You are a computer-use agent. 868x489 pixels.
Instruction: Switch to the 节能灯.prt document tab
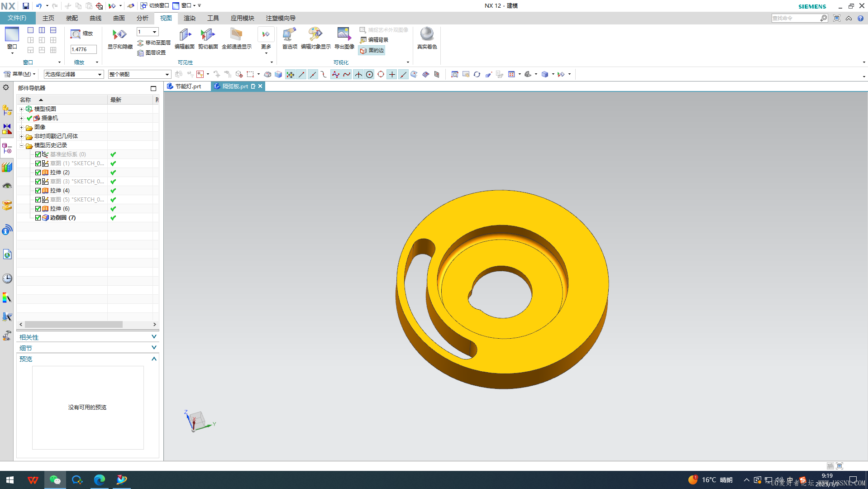(188, 86)
